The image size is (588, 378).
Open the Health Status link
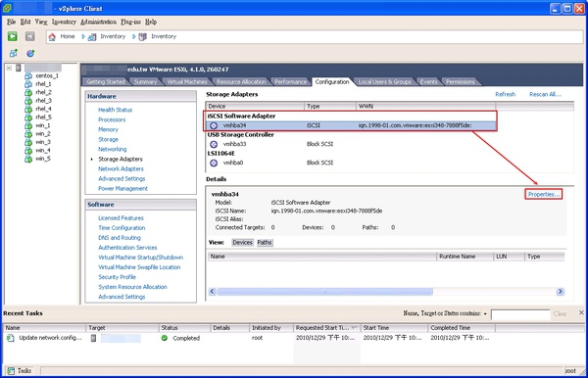click(115, 110)
